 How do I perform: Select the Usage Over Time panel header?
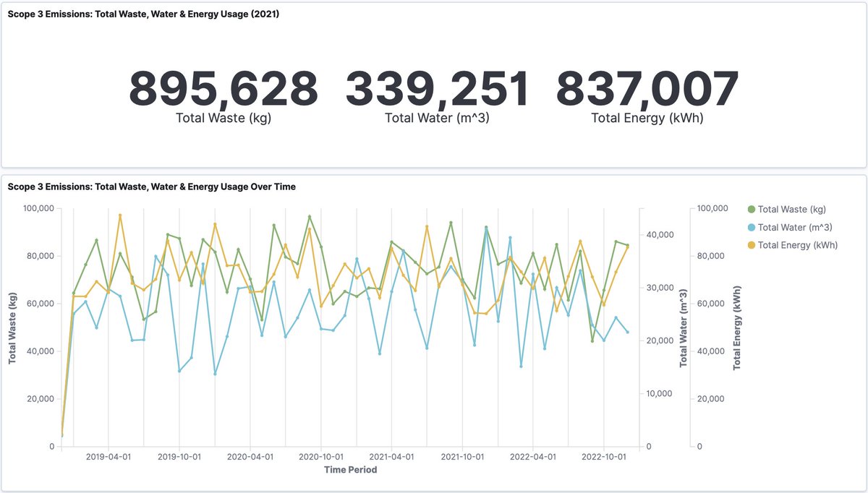tap(152, 187)
